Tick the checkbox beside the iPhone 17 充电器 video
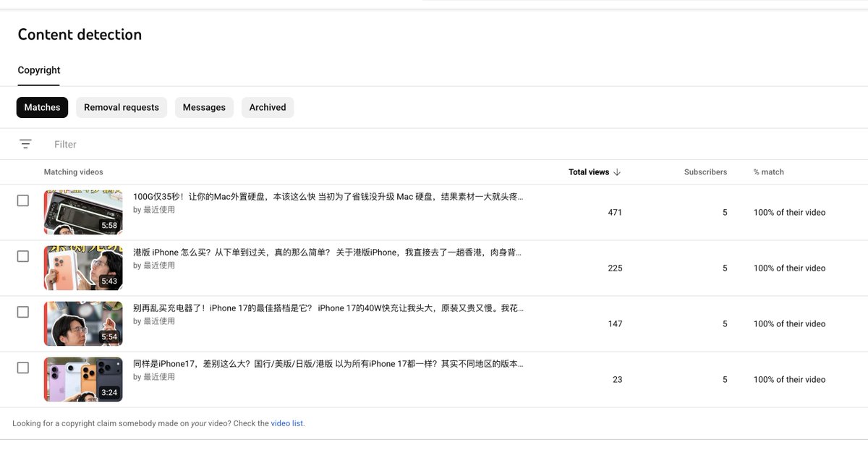 click(22, 312)
